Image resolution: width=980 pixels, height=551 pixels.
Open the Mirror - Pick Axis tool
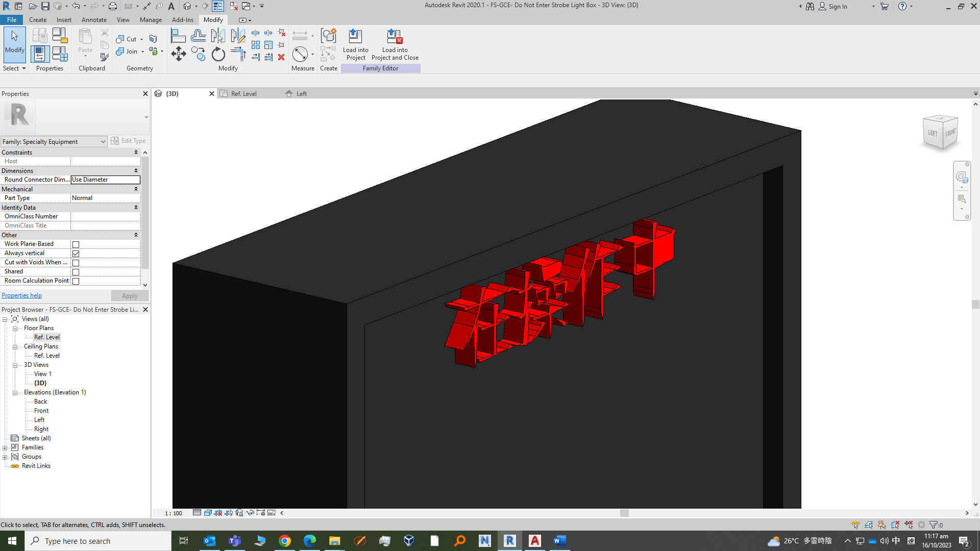218,35
